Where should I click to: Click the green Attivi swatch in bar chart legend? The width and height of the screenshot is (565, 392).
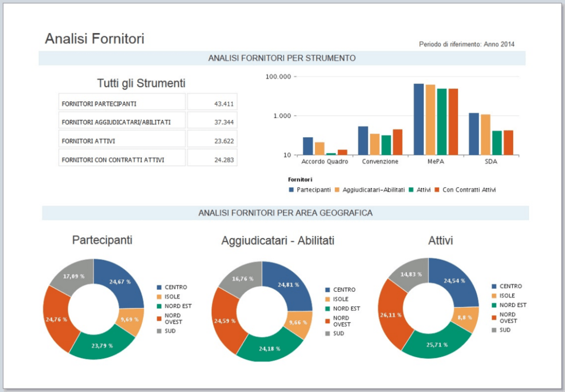pyautogui.click(x=412, y=190)
